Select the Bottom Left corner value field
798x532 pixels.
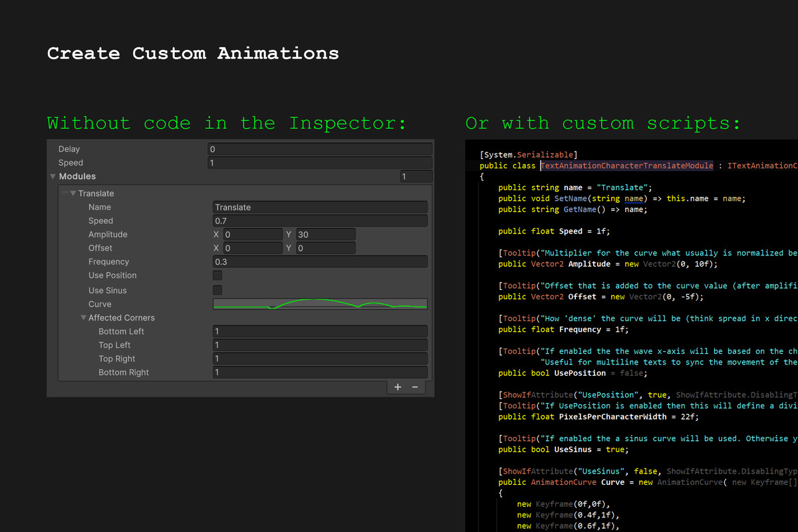click(x=320, y=331)
